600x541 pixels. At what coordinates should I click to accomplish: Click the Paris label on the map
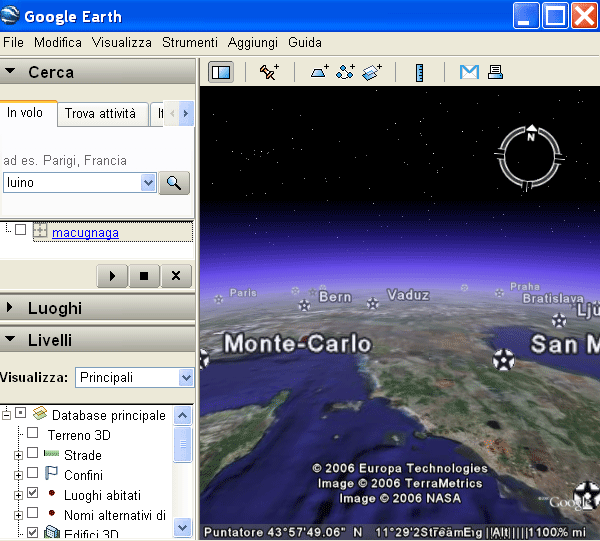point(243,293)
